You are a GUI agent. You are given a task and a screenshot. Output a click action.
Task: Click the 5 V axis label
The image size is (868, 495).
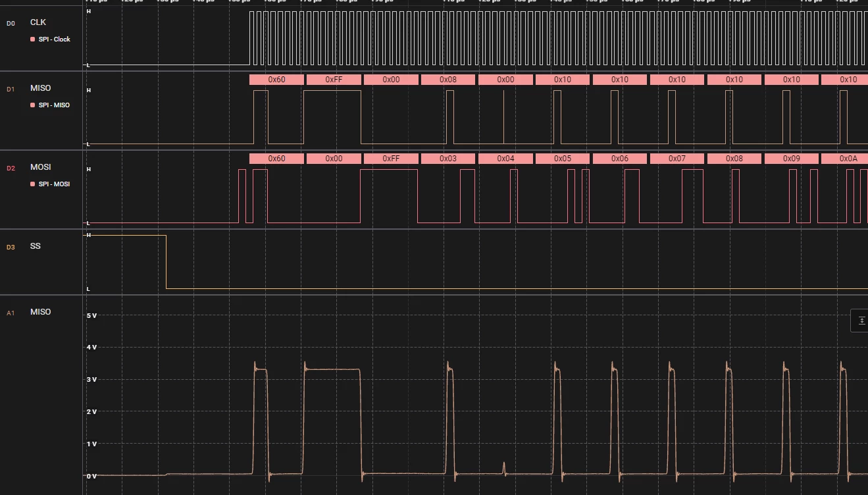(x=92, y=316)
